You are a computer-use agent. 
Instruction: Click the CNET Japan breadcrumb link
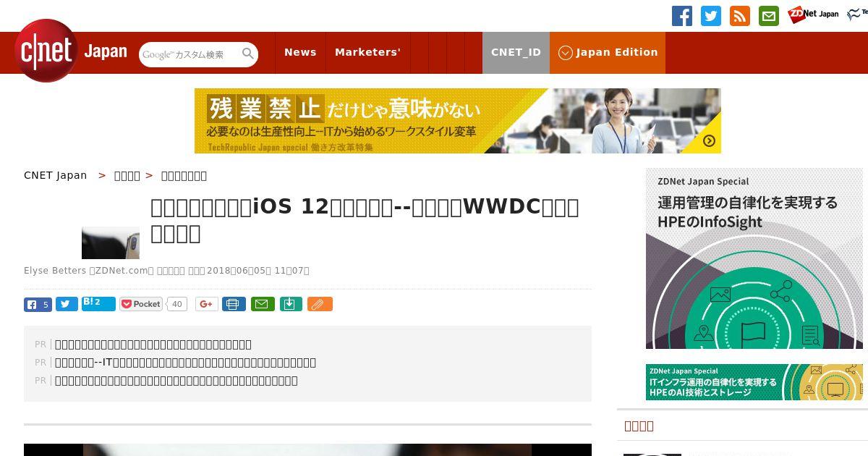tap(55, 175)
